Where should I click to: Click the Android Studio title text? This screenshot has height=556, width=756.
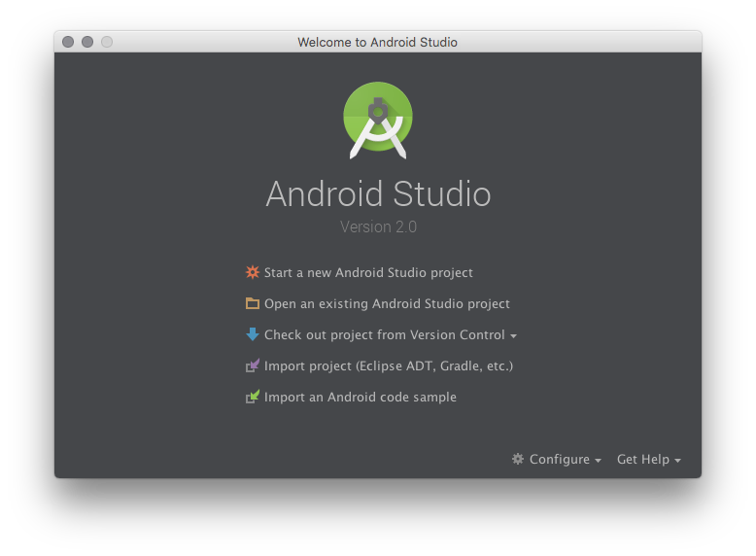pos(378,193)
